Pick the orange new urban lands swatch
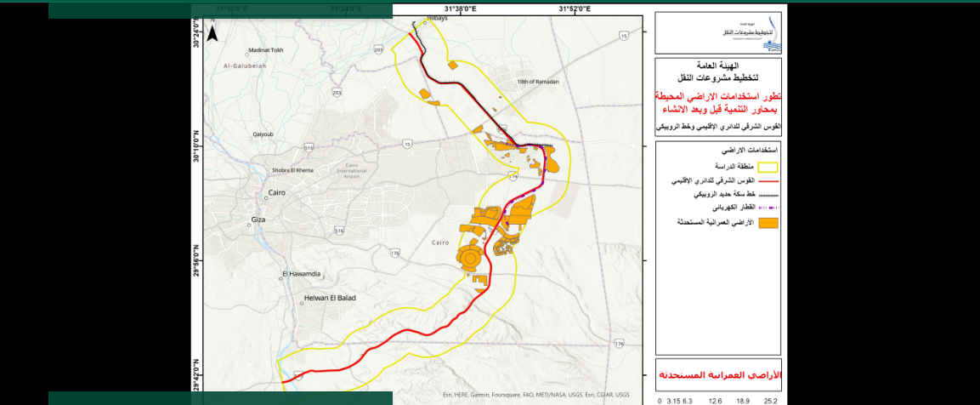The image size is (980, 405). coord(768,222)
